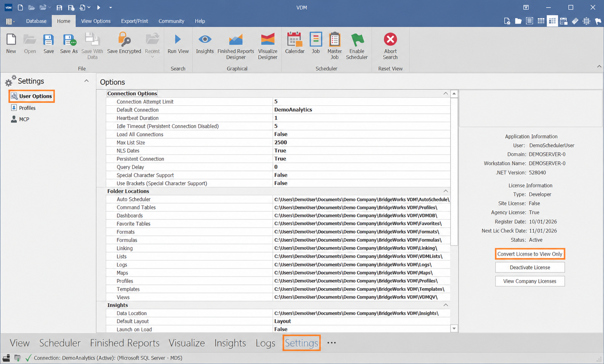This screenshot has width=604, height=364.
Task: Collapse the Connection Options section
Action: pyautogui.click(x=445, y=93)
